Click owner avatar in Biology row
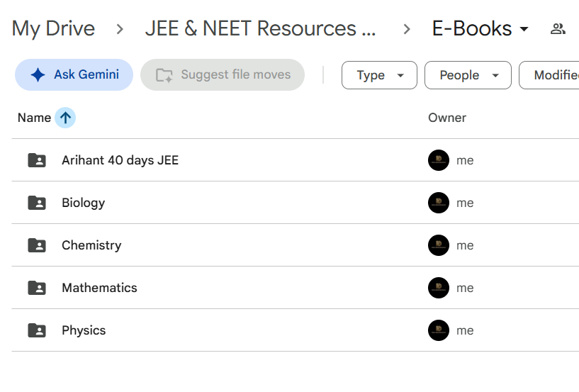579x392 pixels. coord(439,203)
